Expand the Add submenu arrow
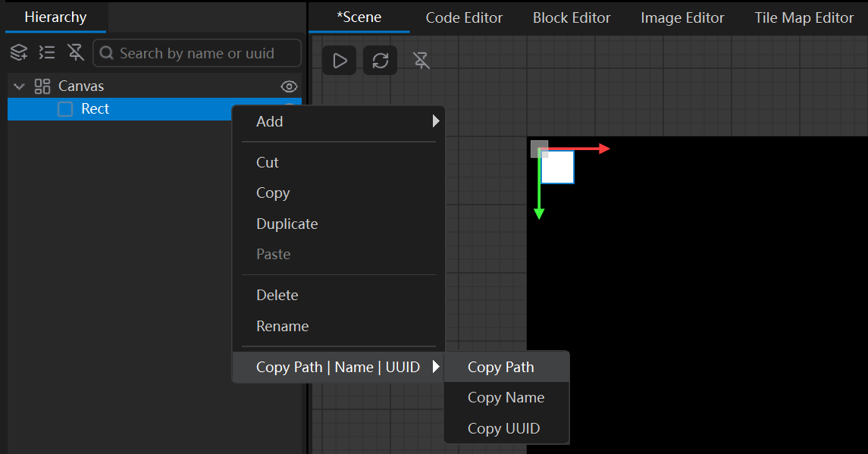This screenshot has height=454, width=868. tap(436, 121)
